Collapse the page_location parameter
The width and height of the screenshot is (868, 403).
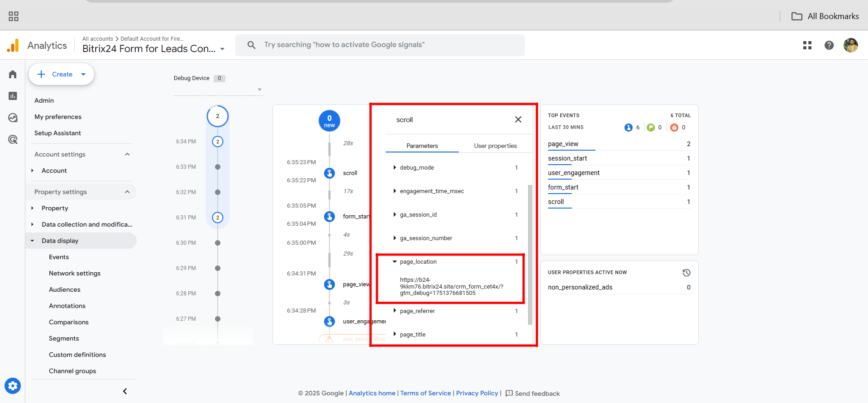click(x=395, y=261)
